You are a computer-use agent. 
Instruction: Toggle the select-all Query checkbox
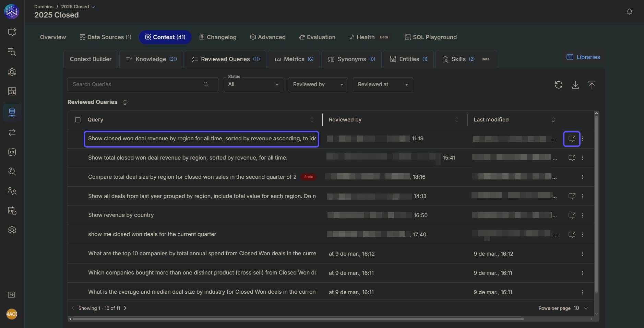tap(78, 120)
